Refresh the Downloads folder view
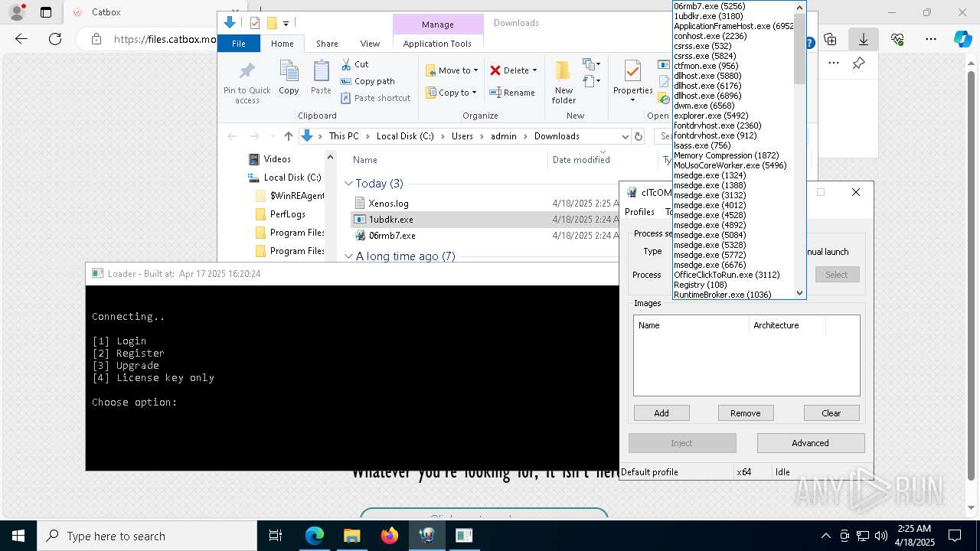Viewport: 980px width, 551px height. pyautogui.click(x=638, y=136)
